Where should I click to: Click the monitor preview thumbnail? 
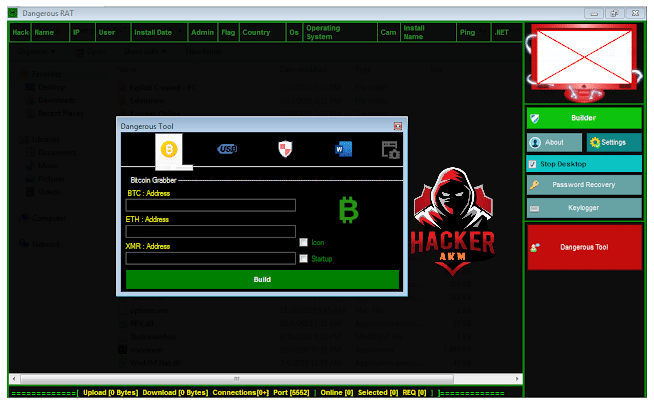584,60
